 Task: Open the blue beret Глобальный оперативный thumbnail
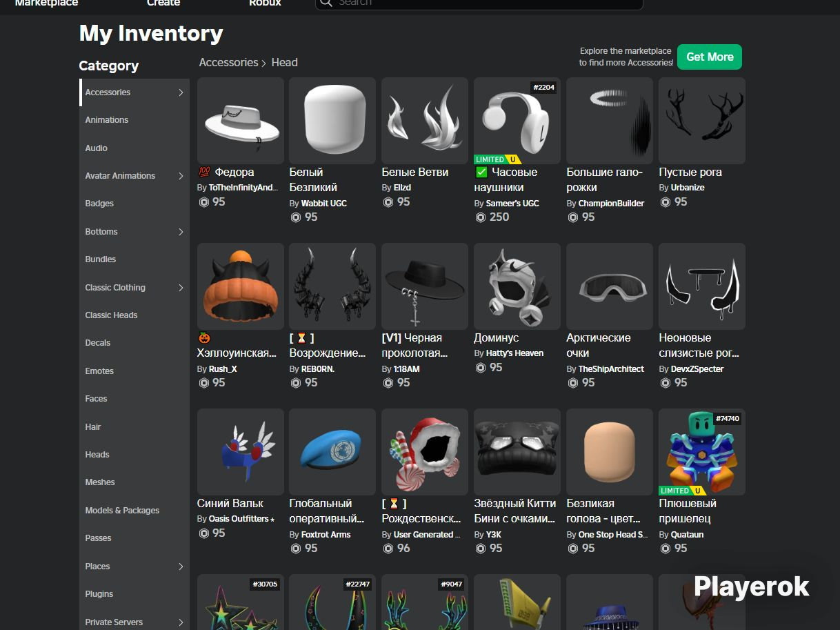point(332,452)
